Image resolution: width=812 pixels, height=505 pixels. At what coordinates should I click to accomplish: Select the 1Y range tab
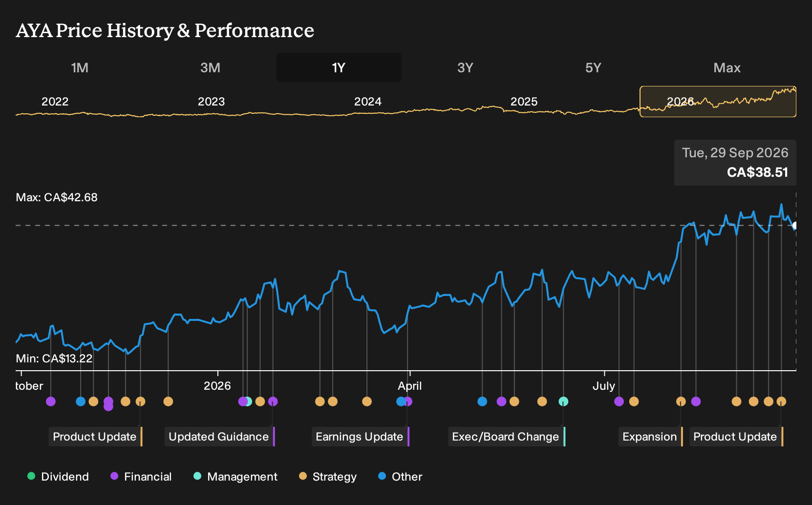click(x=339, y=67)
